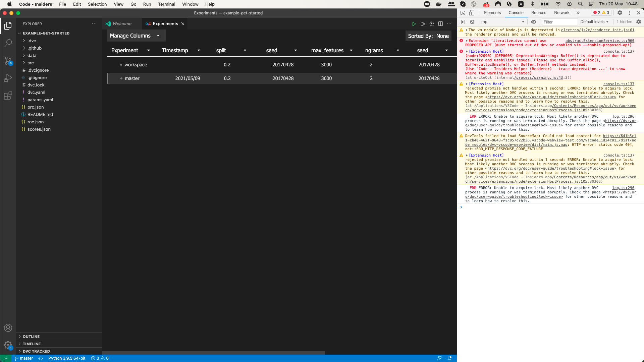Clear the console with ban icon

tap(472, 22)
